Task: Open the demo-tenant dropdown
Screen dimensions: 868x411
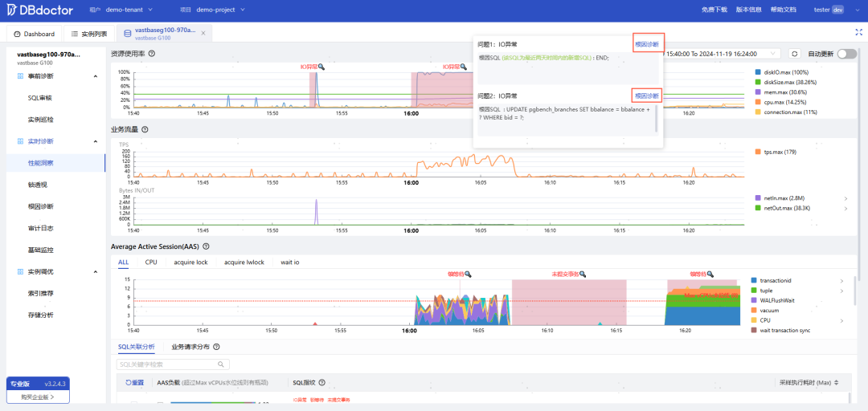Action: coord(129,10)
